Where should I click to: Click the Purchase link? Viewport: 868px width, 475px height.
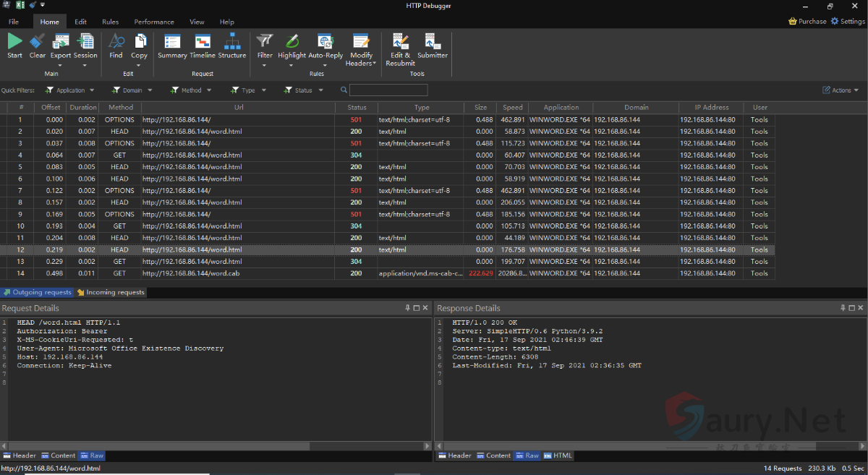(807, 22)
